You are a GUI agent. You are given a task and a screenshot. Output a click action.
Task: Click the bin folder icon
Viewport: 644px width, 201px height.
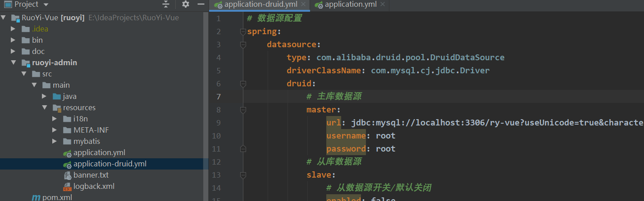coord(26,40)
